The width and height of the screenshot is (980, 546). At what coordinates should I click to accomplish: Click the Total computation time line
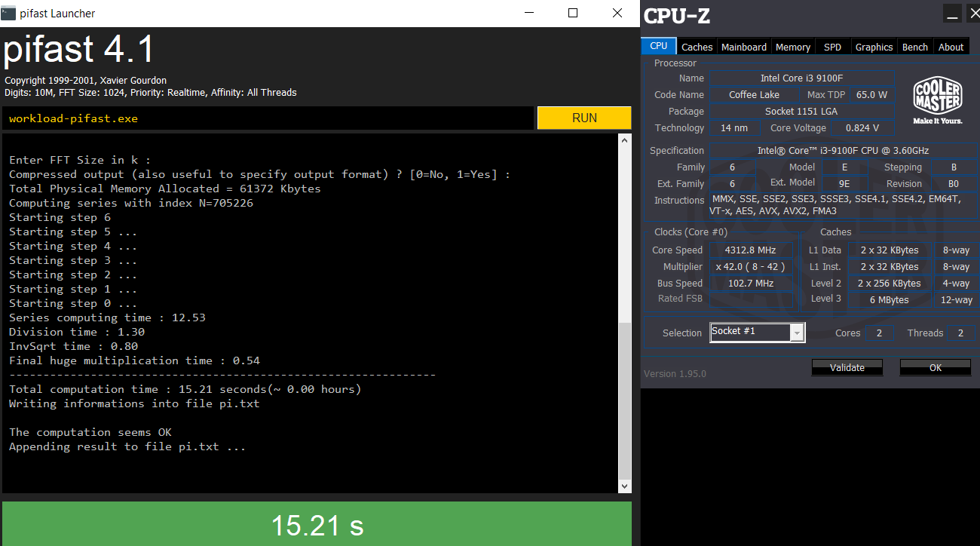185,389
